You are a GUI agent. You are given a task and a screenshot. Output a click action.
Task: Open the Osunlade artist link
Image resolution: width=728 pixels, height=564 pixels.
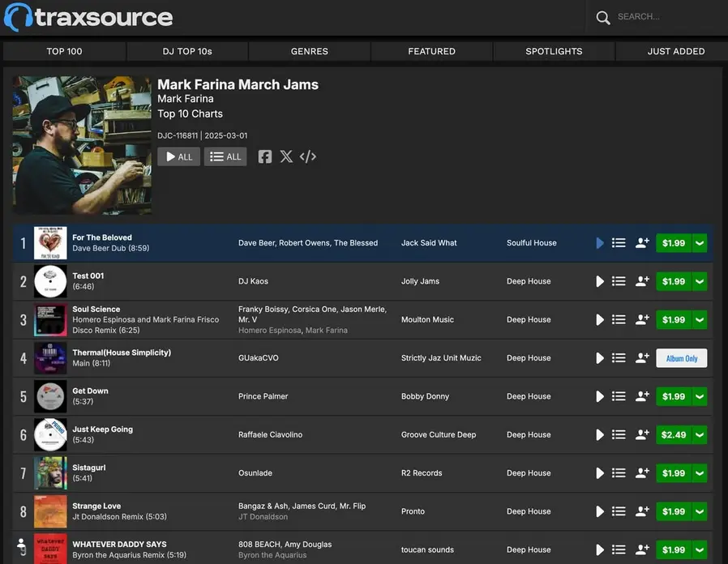[255, 473]
